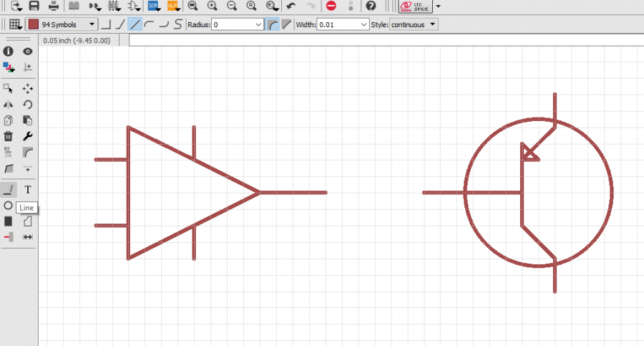Open the Symbol selection dropdown icon

pos(95,6)
